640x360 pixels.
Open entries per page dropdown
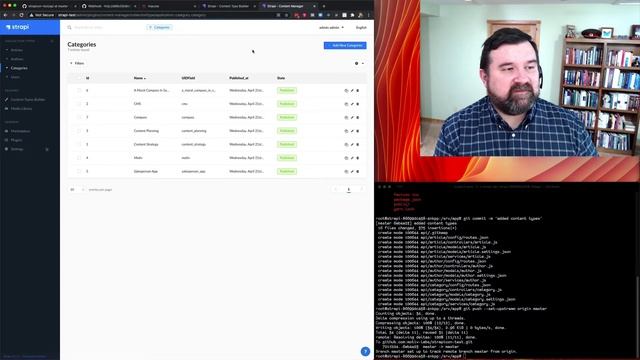[x=76, y=189]
